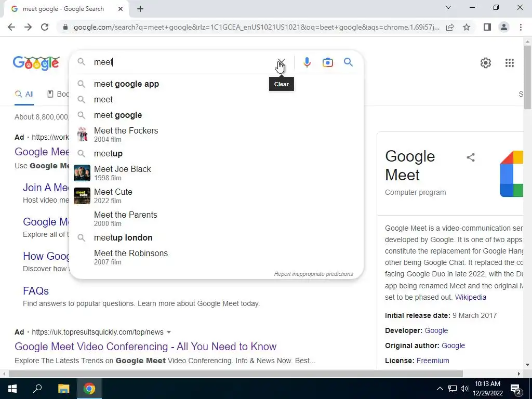
Task: Go forward in browser history
Action: click(x=28, y=27)
